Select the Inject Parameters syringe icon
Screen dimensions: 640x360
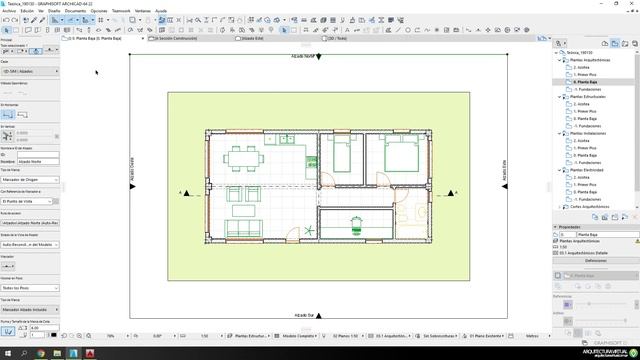click(x=42, y=20)
